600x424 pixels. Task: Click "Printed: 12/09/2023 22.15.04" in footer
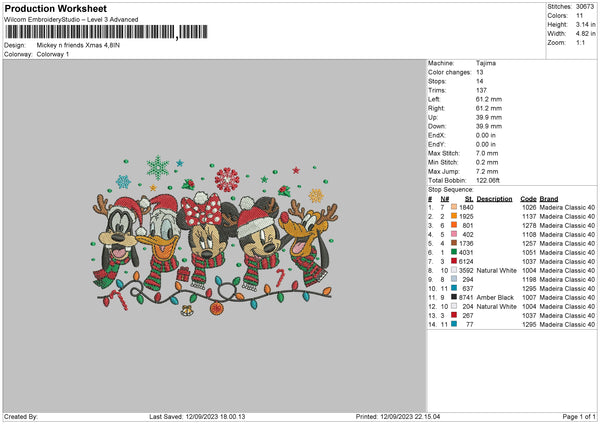coord(398,416)
